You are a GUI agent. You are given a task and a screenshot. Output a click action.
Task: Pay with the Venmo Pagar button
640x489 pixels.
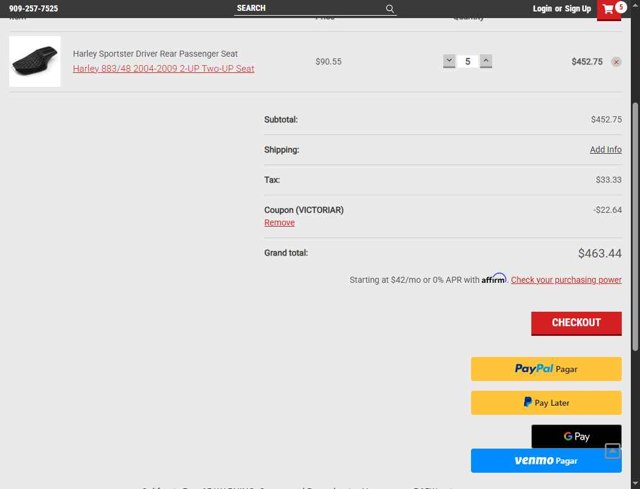(x=546, y=461)
